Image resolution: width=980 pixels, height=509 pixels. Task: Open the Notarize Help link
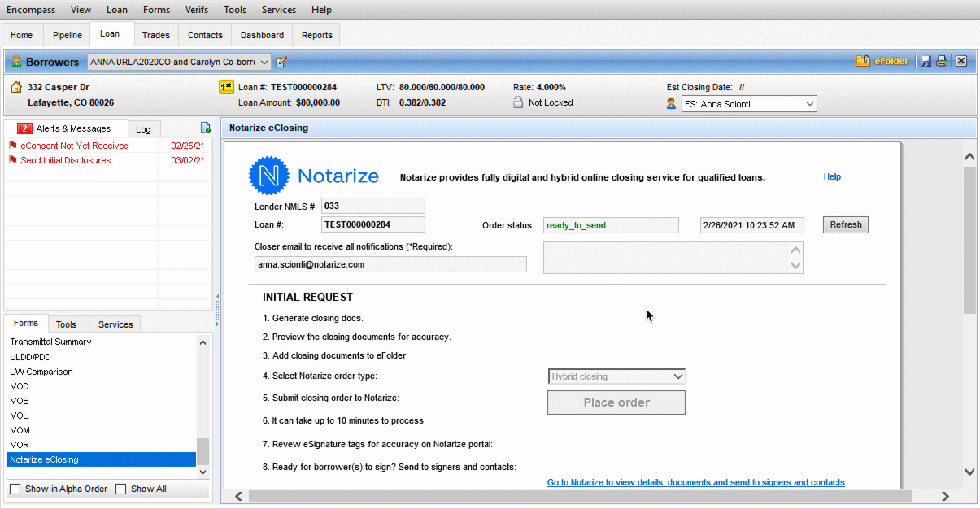coord(832,176)
